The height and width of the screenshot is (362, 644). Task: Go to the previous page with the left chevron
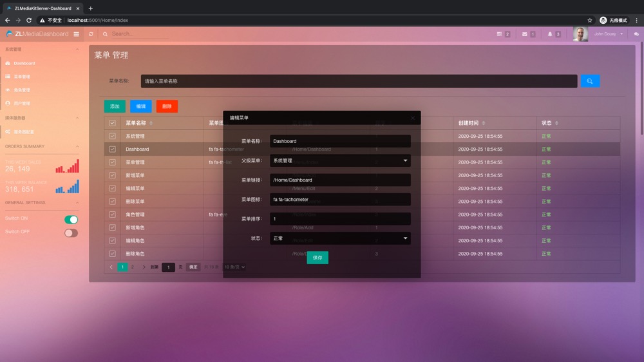click(x=111, y=267)
